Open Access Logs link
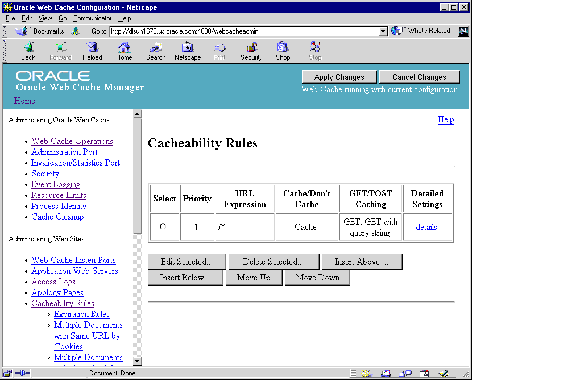The image size is (588, 388). coord(53,282)
